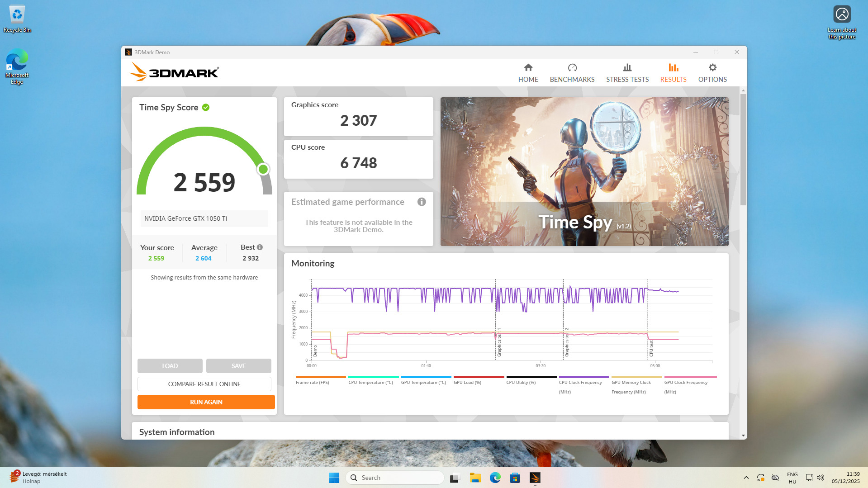Open File Explorer from the taskbar

[x=475, y=478]
